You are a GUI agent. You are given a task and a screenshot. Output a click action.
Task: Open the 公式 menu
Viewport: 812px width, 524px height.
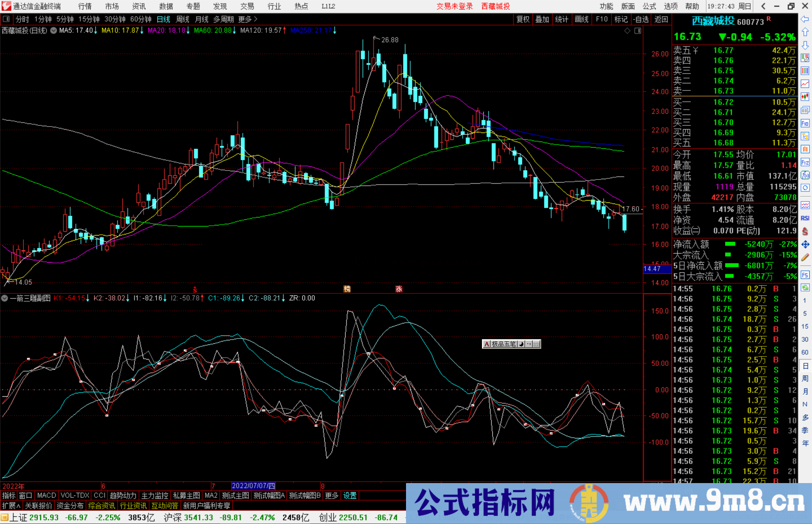coord(649,6)
